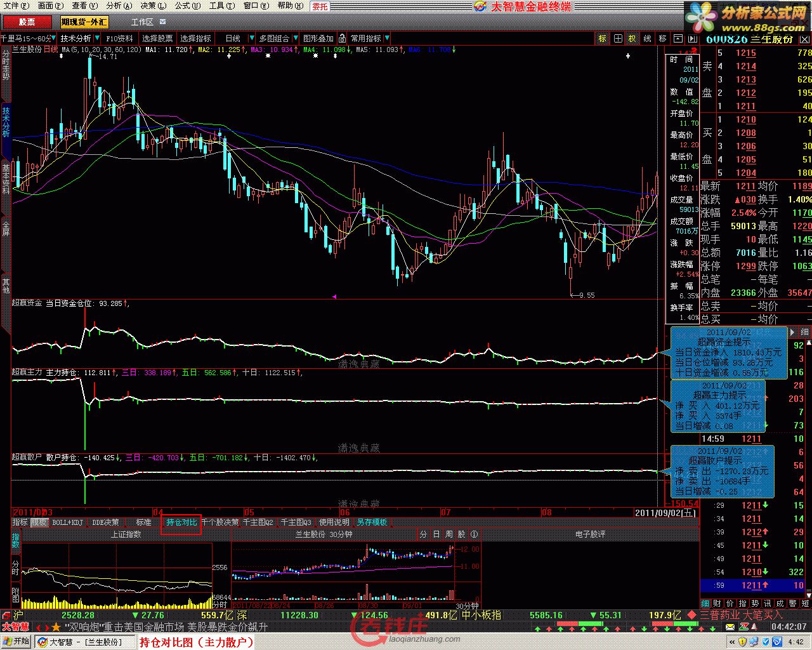Click the window layout icon beside 移
Screen dimensions: 812x650
(678, 39)
